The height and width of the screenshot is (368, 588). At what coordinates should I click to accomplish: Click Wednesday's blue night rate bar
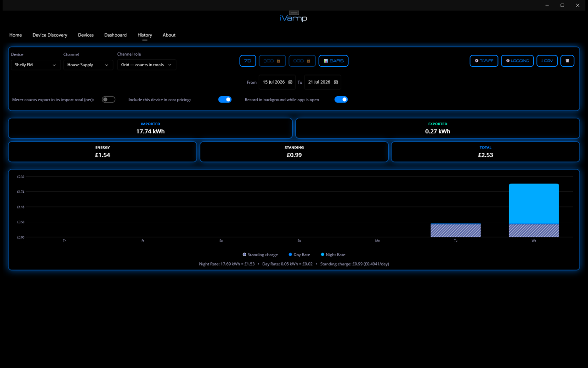click(534, 204)
